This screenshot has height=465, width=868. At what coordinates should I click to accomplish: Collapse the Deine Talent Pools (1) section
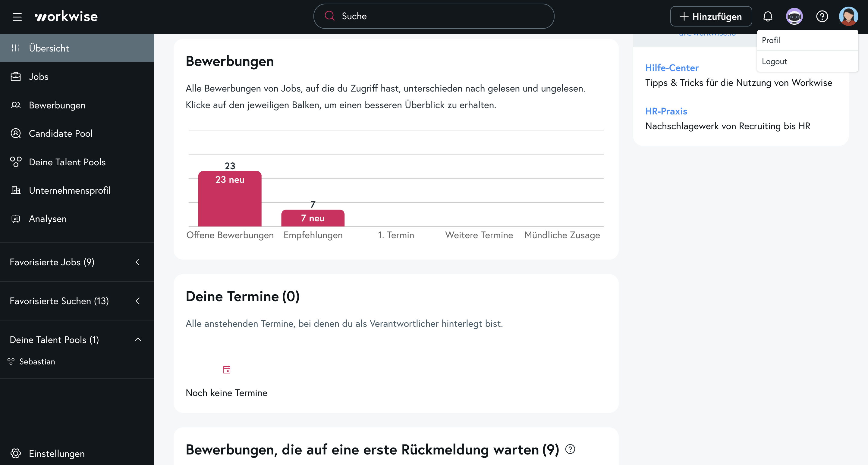click(x=137, y=339)
